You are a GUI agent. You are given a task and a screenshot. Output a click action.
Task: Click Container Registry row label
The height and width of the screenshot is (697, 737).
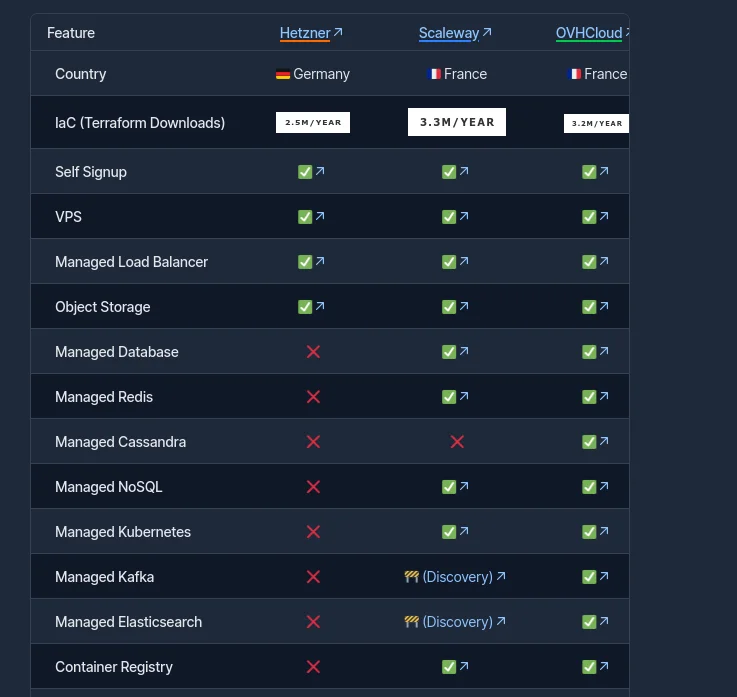click(114, 667)
